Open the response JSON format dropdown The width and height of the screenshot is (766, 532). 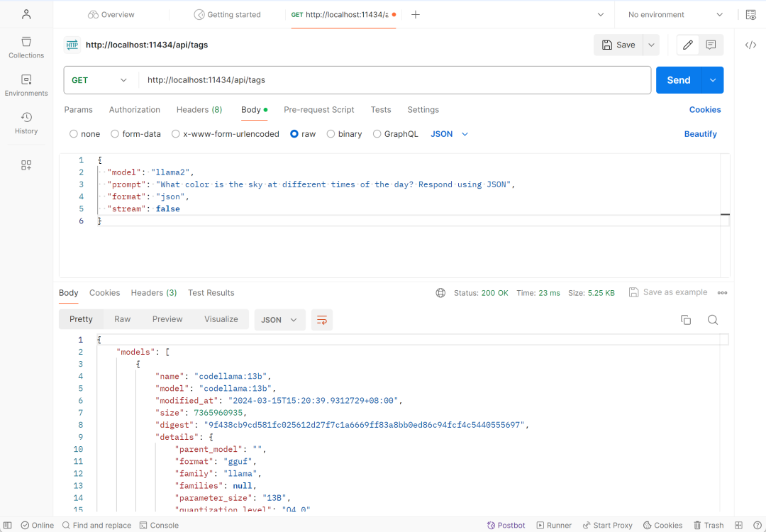pos(279,320)
